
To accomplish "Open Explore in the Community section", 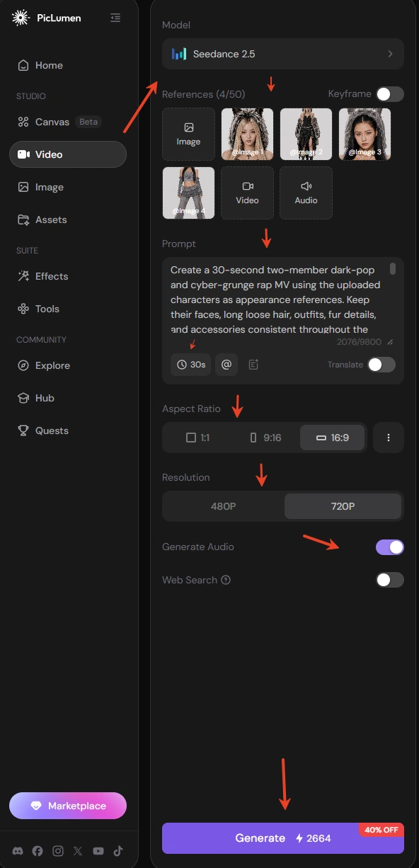I will pyautogui.click(x=68, y=365).
